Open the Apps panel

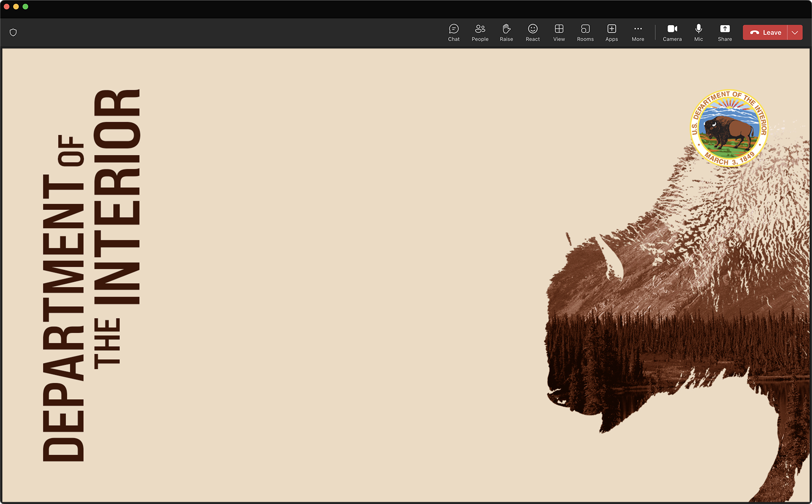[611, 33]
